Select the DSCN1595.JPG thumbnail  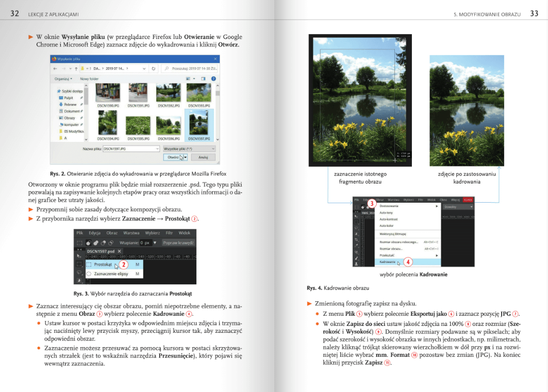click(x=138, y=126)
